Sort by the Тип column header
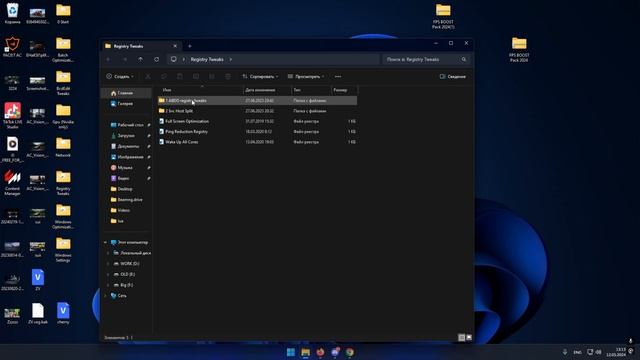640x360 pixels. (x=311, y=90)
